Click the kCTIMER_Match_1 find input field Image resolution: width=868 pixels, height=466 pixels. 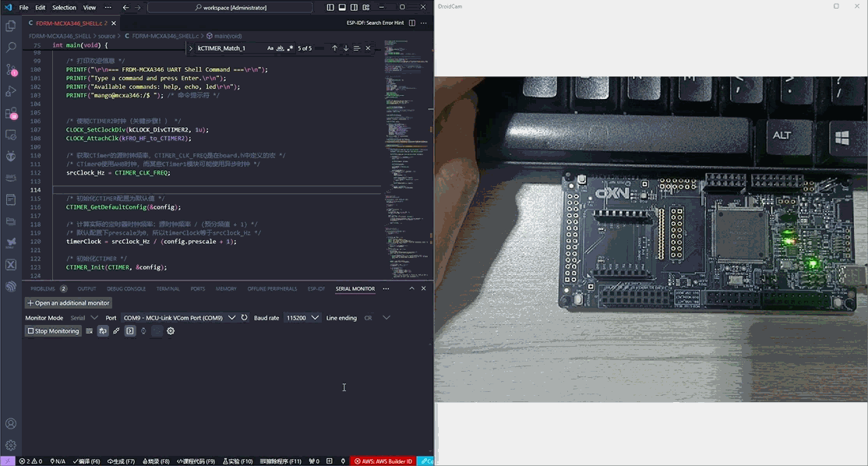(229, 48)
